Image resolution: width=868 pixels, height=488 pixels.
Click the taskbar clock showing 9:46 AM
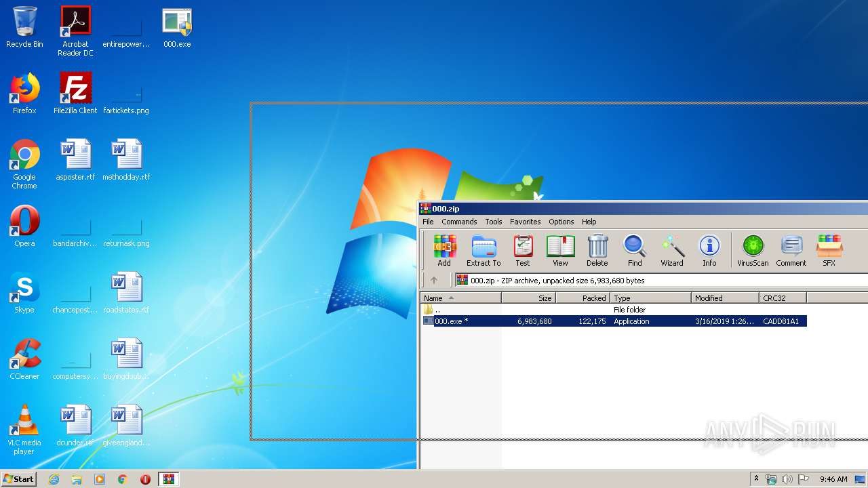click(x=833, y=479)
